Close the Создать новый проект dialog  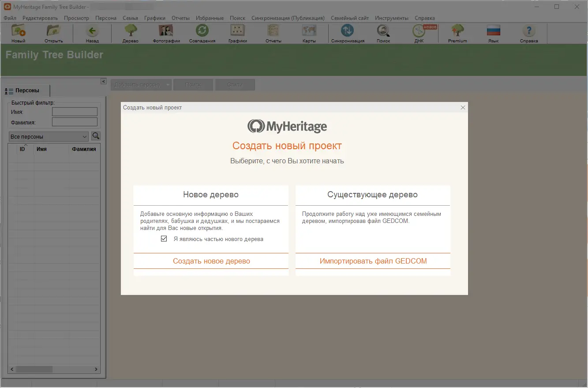pos(463,107)
